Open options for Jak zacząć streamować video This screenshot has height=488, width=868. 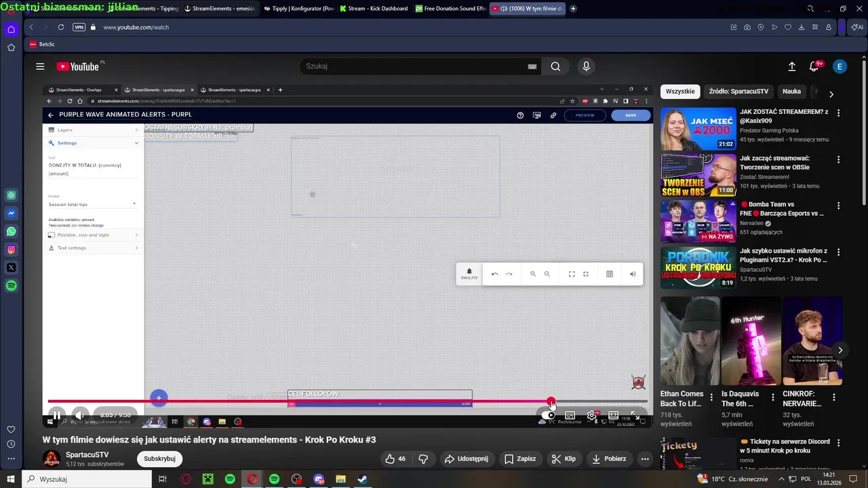tap(838, 159)
